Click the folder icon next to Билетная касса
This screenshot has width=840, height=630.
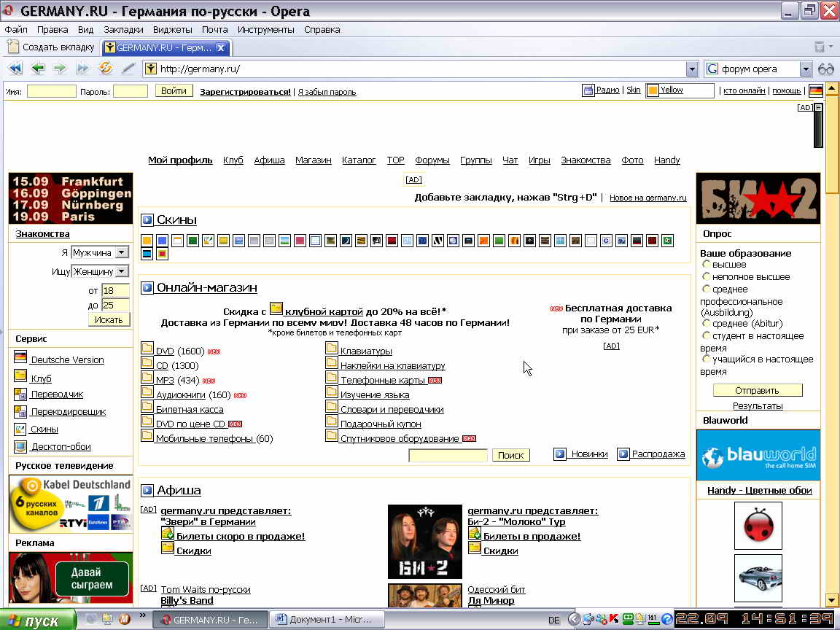point(147,407)
